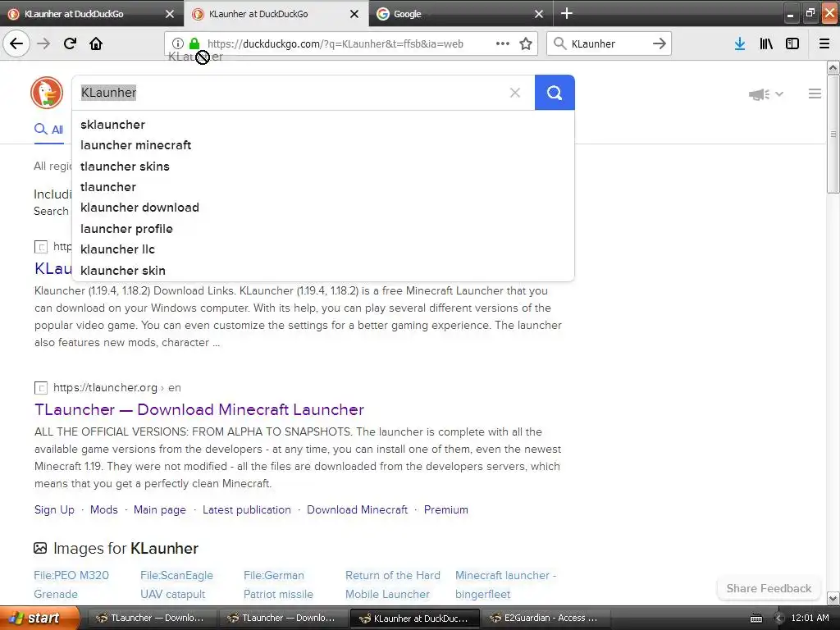Open the DuckDuckGo side menu

[x=815, y=94]
